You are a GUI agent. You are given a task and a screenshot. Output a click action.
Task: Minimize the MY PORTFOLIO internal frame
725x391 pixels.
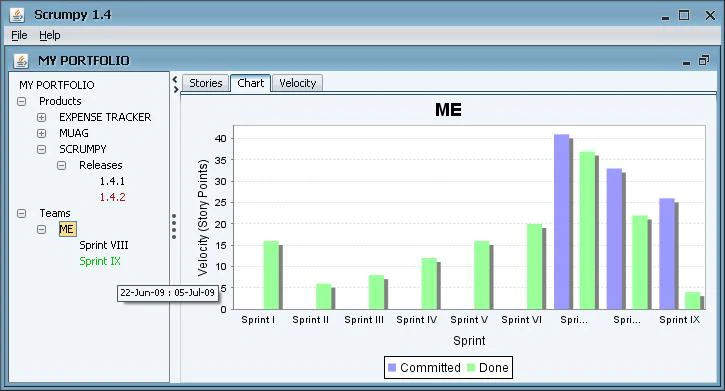click(x=687, y=62)
